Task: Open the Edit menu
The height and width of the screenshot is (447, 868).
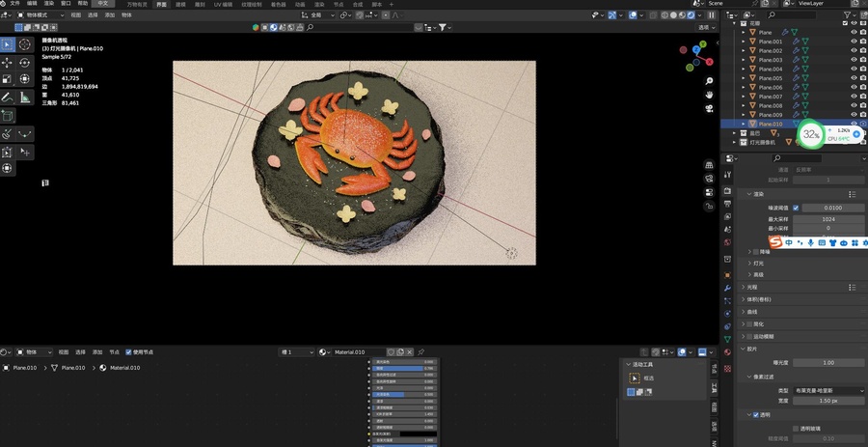Action: 32,3
